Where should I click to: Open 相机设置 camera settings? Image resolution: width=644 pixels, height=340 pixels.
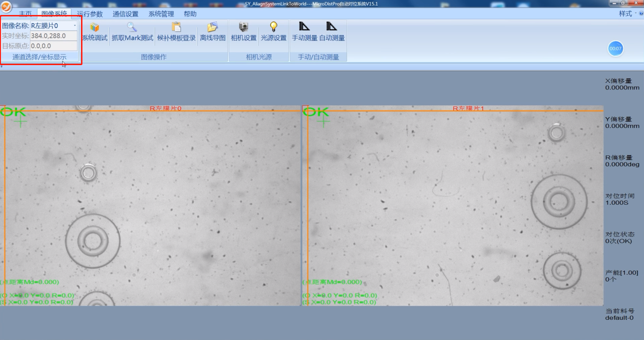coord(244,33)
